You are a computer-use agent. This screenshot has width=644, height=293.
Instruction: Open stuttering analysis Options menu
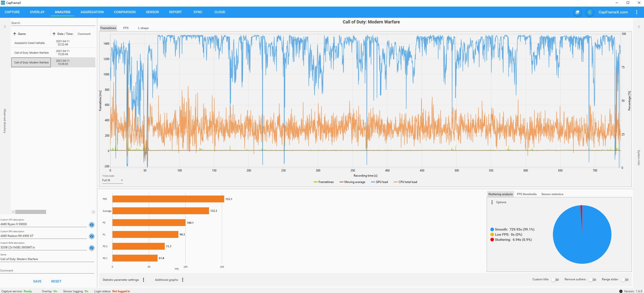[492, 202]
